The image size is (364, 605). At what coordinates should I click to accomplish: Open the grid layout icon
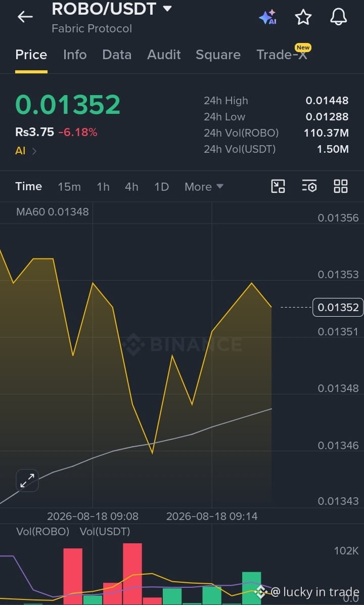[x=340, y=186]
